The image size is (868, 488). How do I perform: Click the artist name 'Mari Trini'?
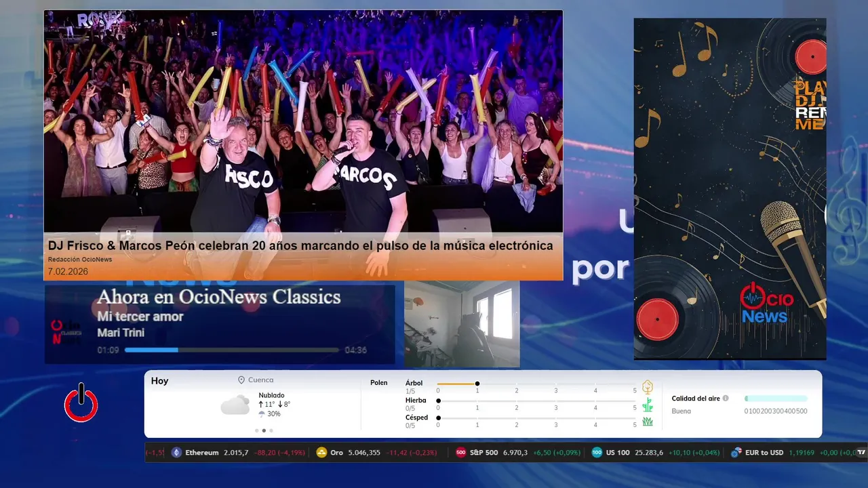coord(121,333)
